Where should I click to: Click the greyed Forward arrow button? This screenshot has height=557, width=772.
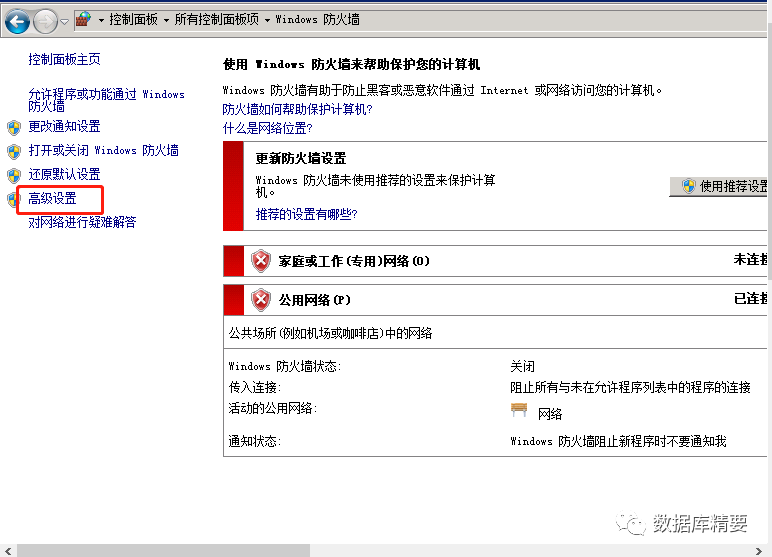(45, 21)
